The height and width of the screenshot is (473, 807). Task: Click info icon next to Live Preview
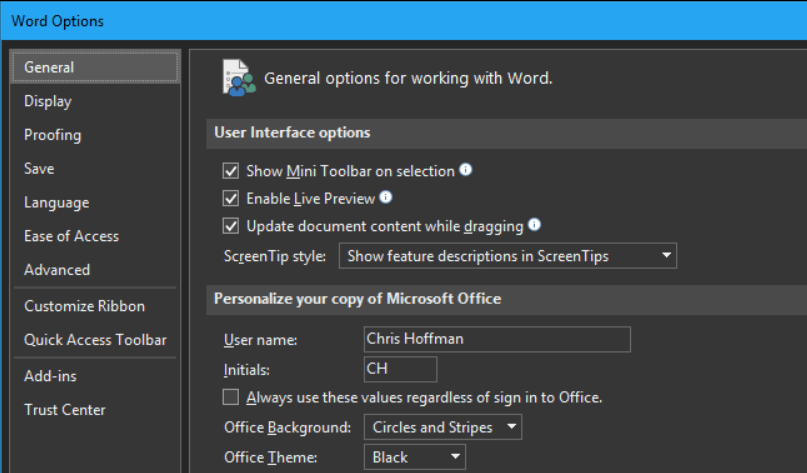pos(385,197)
